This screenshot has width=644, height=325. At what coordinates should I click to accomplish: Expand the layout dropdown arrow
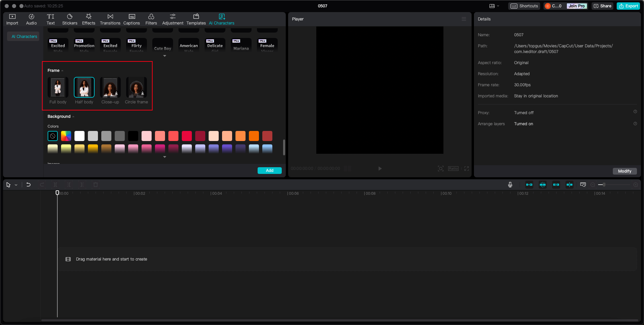pos(498,6)
